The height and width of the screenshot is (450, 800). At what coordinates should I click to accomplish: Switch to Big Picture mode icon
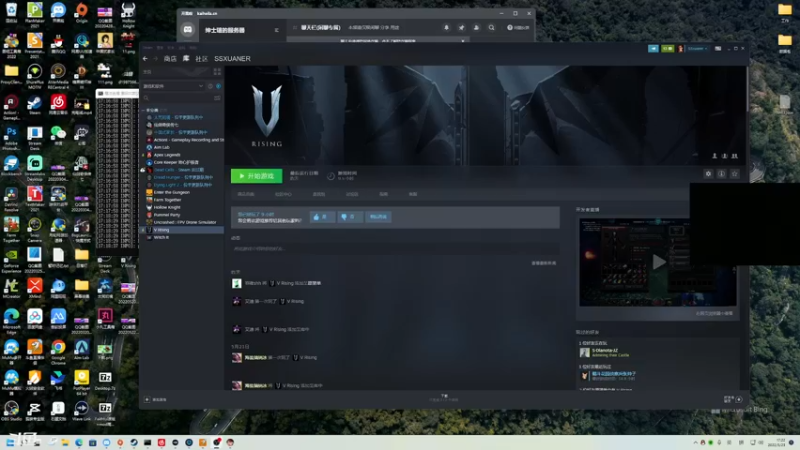[718, 48]
